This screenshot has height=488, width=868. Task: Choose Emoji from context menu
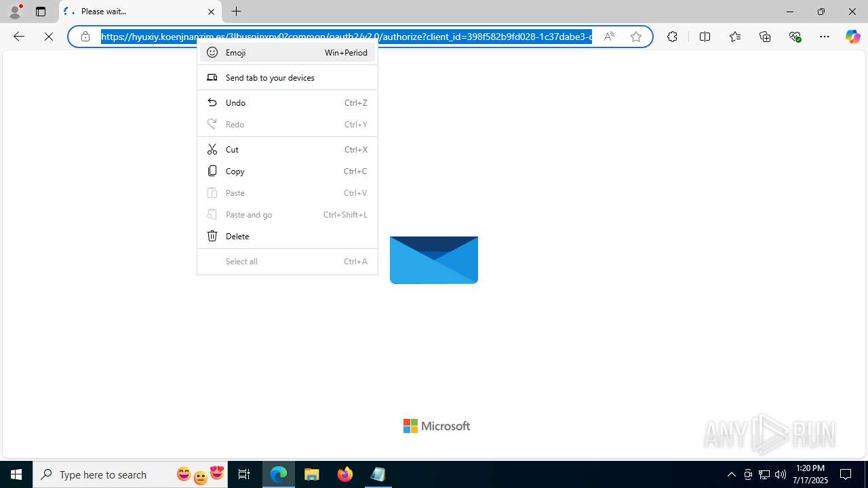tap(288, 52)
